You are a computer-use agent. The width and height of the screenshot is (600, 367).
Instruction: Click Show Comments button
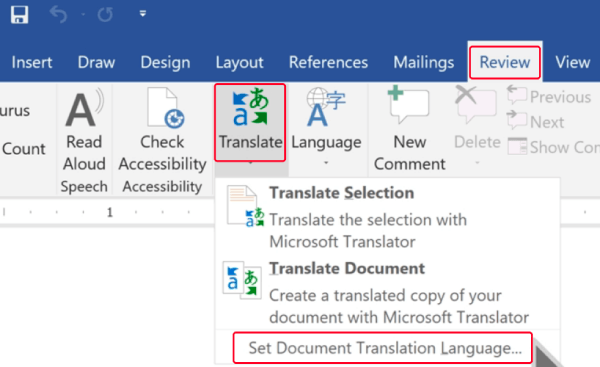click(554, 147)
